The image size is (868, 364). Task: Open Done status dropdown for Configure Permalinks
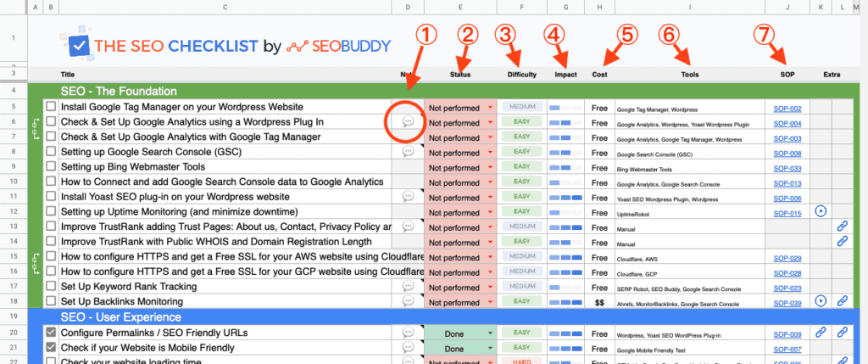pos(491,333)
